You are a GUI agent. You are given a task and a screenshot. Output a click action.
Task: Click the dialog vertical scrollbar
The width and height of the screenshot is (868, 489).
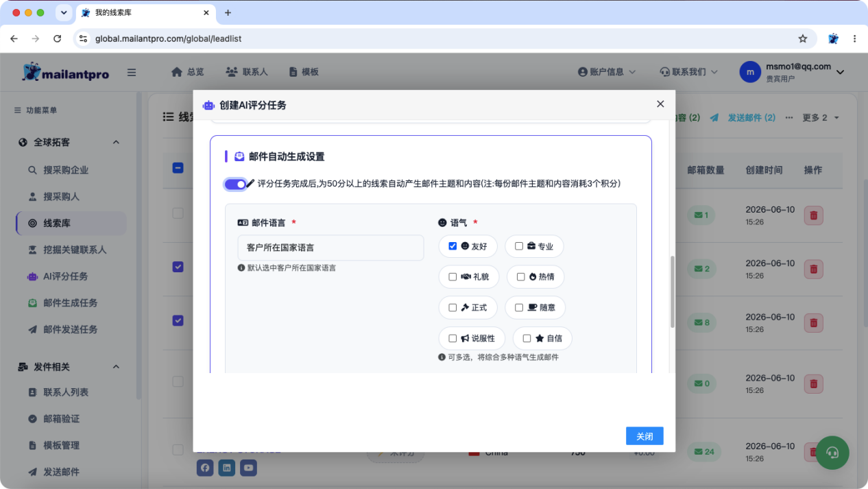(x=673, y=291)
